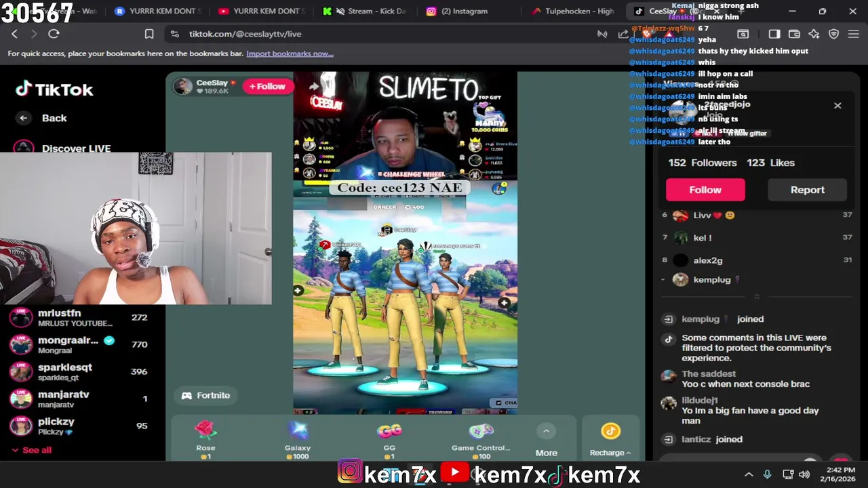Open sparklesqt live channel
Image resolution: width=868 pixels, height=488 pixels.
(x=81, y=371)
